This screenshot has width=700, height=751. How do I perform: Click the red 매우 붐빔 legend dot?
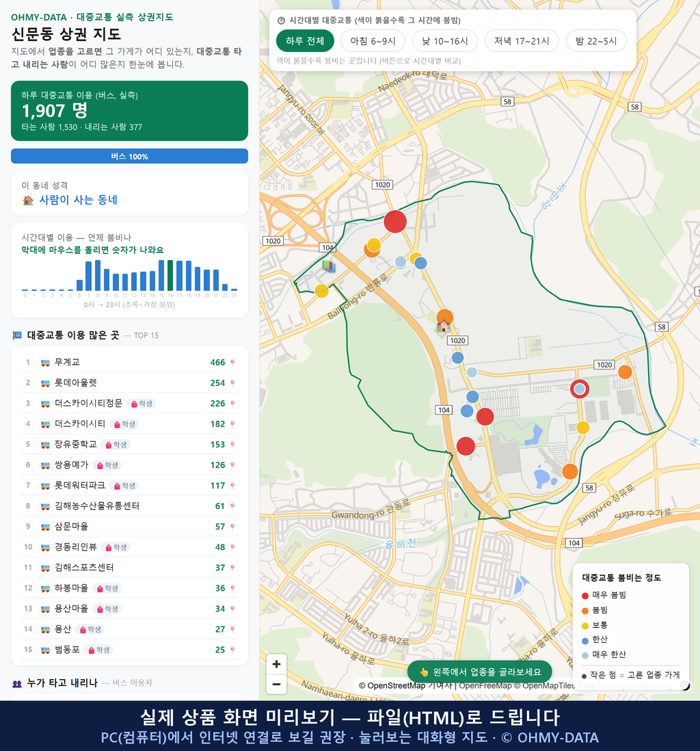tap(584, 595)
